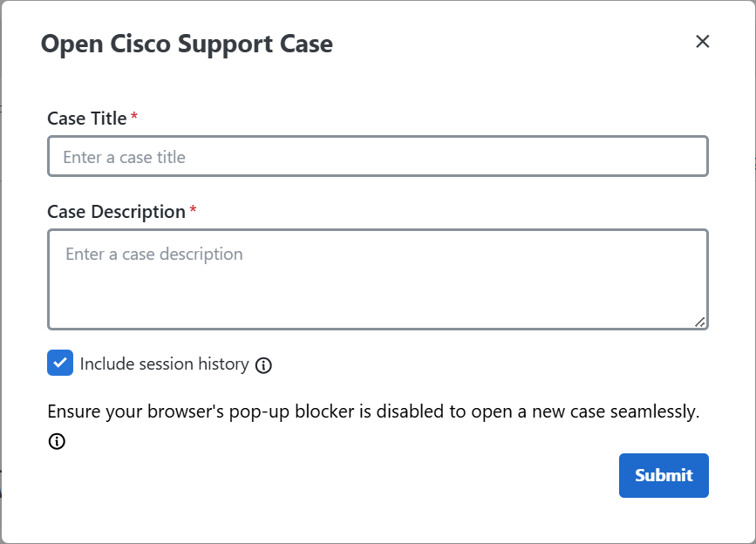Image resolution: width=756 pixels, height=544 pixels.
Task: Click the info icon beside Include session history
Action: click(263, 365)
